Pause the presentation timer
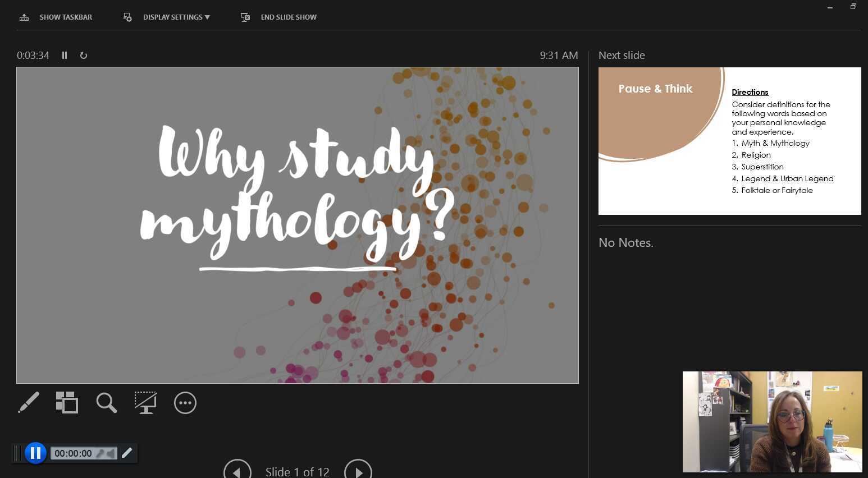The width and height of the screenshot is (868, 478). click(x=64, y=55)
